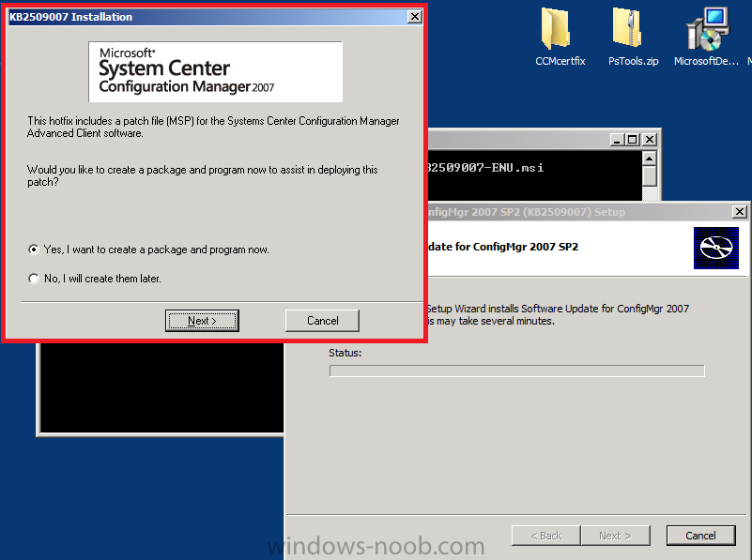Click the command prompt text ending in ENU.msi
The width and height of the screenshot is (752, 560).
point(485,168)
